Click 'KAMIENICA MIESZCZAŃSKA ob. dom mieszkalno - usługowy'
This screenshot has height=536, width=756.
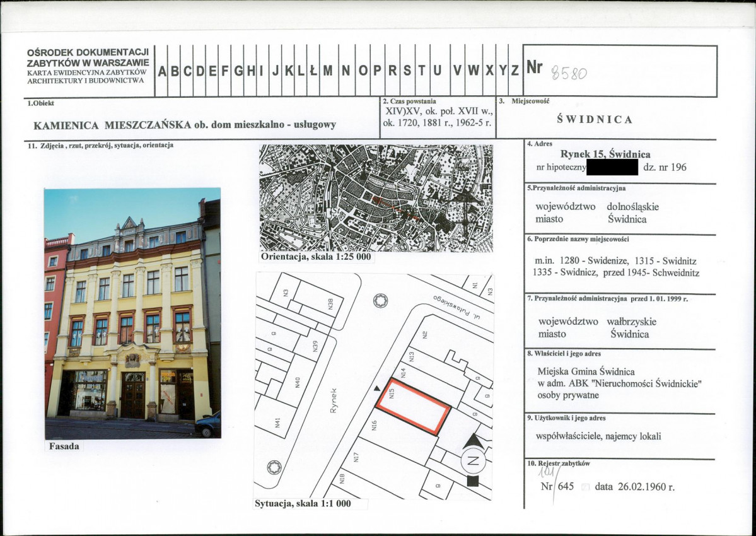pos(185,125)
